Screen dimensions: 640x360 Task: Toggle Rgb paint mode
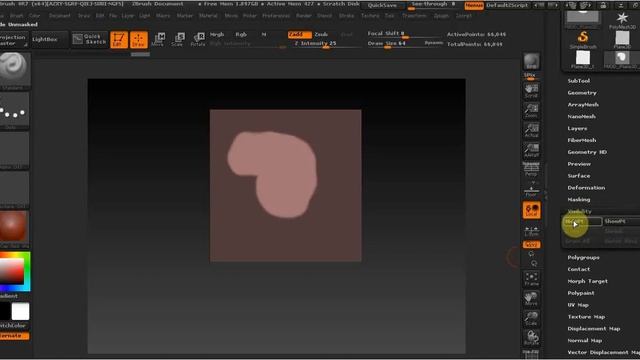point(241,34)
